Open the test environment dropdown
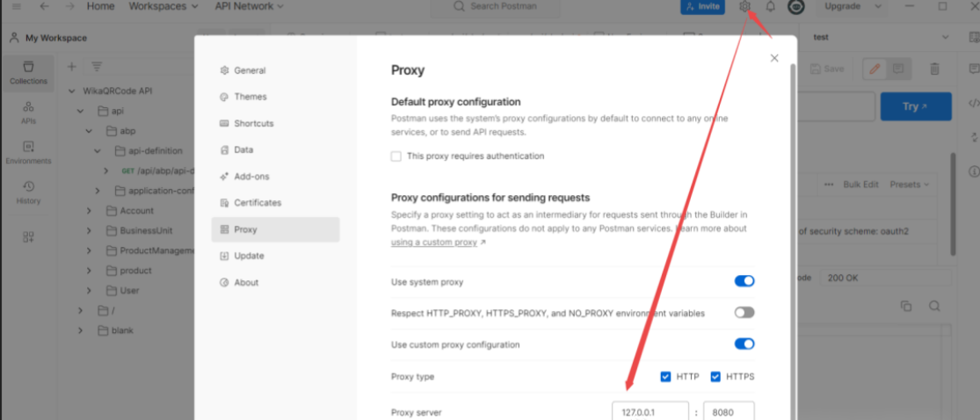The image size is (980, 420). (x=881, y=38)
